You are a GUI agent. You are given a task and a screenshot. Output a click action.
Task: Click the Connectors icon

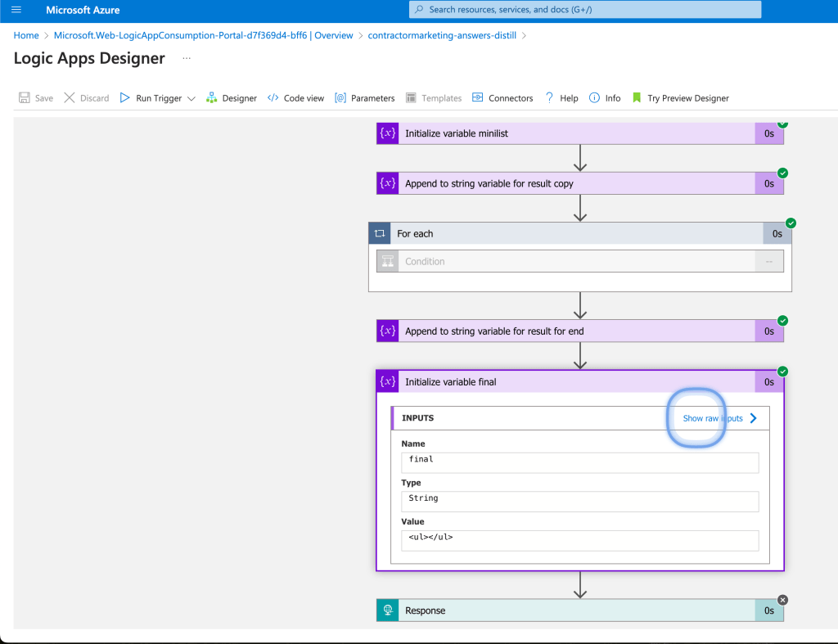coord(478,97)
